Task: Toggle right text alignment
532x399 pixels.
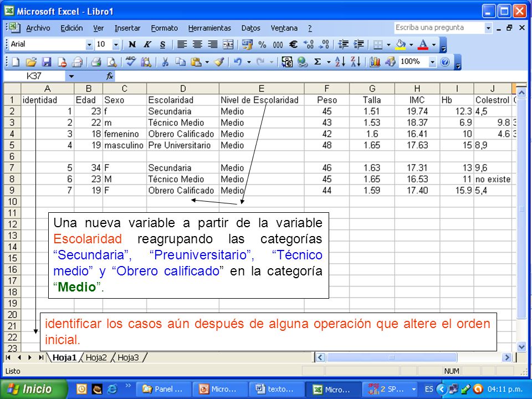Action: click(x=213, y=44)
